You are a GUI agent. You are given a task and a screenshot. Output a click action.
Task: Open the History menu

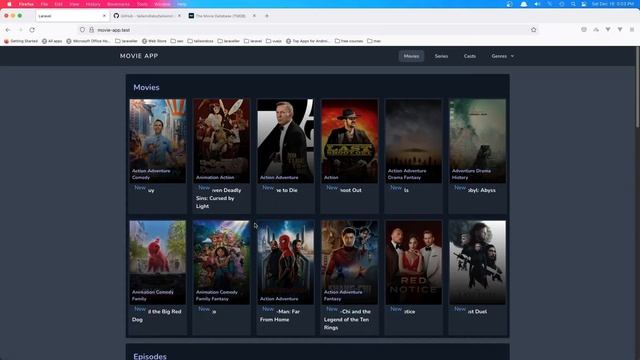coord(93,4)
